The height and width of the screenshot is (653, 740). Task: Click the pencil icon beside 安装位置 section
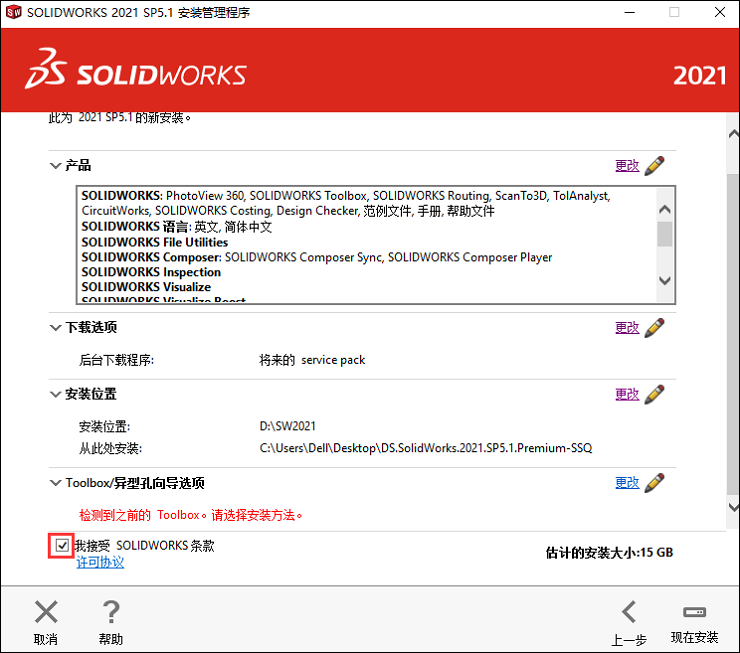tap(655, 394)
